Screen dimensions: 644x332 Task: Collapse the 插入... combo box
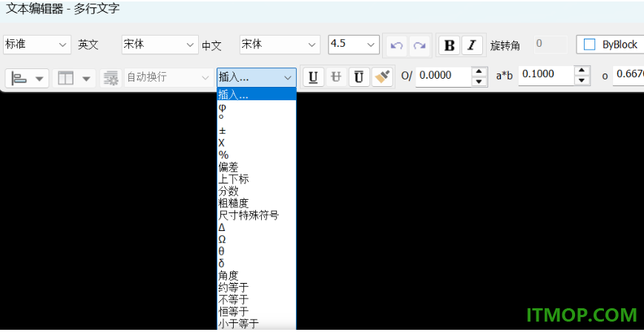tap(256, 77)
